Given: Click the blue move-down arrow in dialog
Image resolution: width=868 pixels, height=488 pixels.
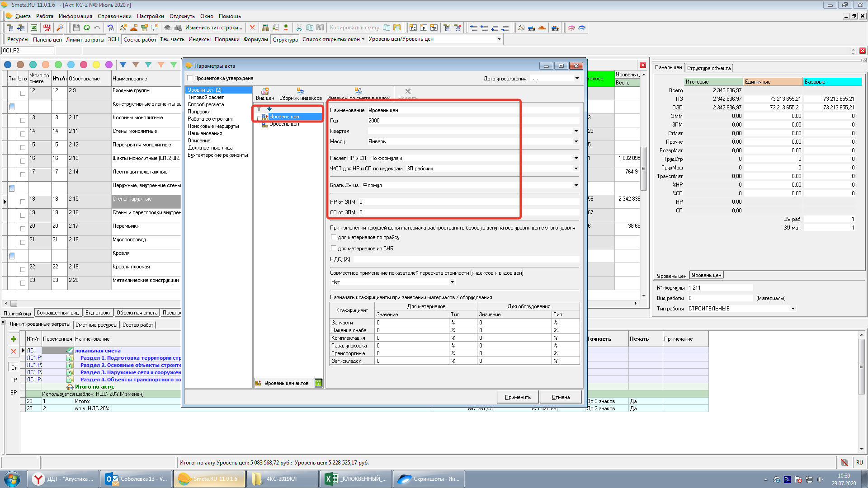Looking at the screenshot, I should [269, 108].
